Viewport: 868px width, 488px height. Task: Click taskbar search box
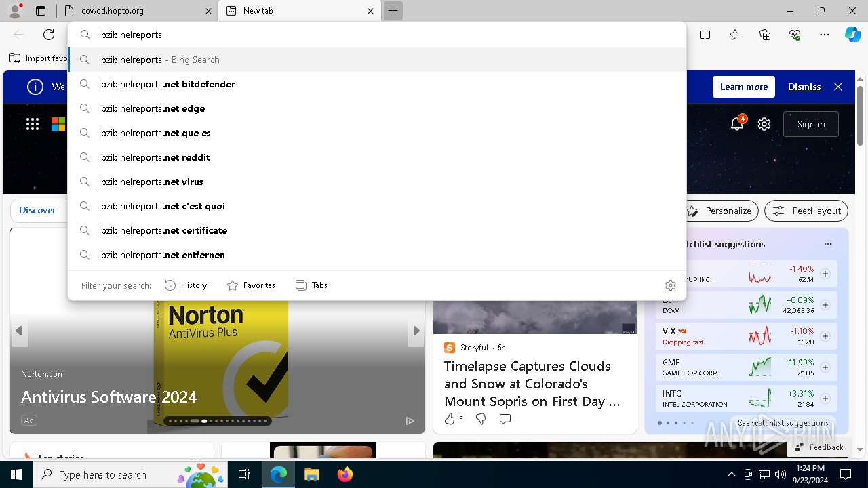pyautogui.click(x=130, y=474)
